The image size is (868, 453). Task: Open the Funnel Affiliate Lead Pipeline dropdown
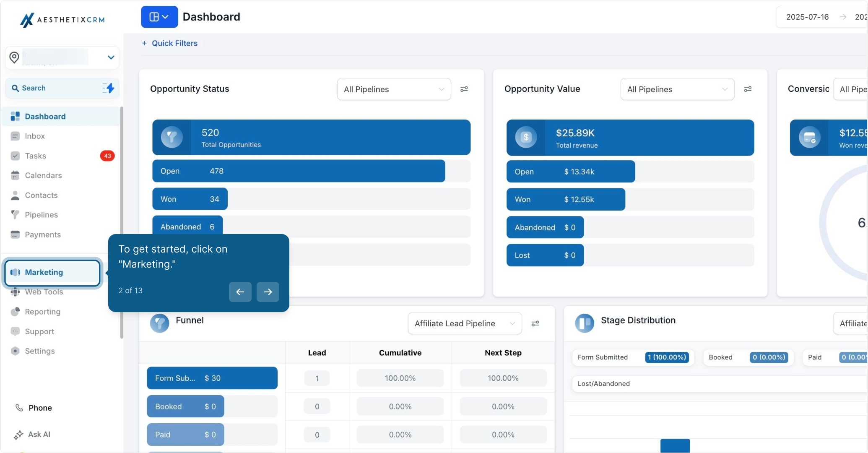coord(465,323)
